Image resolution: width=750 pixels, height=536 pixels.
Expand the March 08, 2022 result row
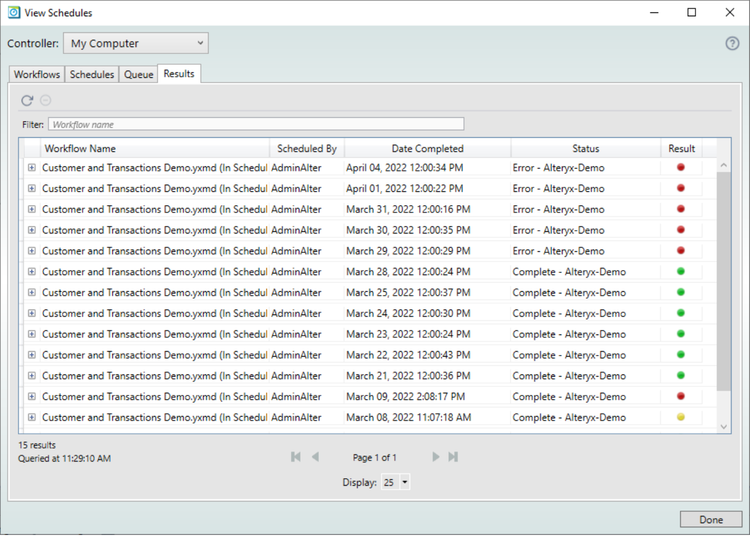[32, 417]
